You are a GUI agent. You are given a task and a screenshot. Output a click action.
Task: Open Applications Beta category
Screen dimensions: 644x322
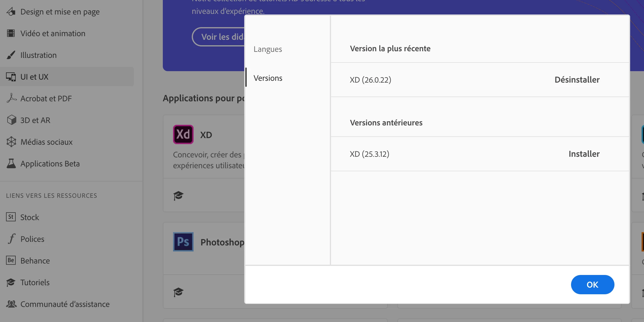tap(67, 163)
